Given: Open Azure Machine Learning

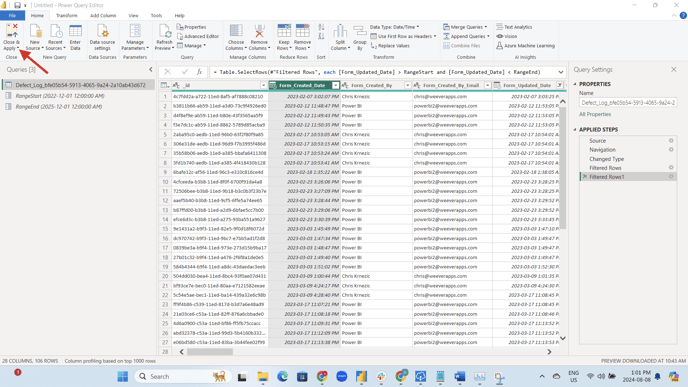Looking at the screenshot, I should coord(525,46).
